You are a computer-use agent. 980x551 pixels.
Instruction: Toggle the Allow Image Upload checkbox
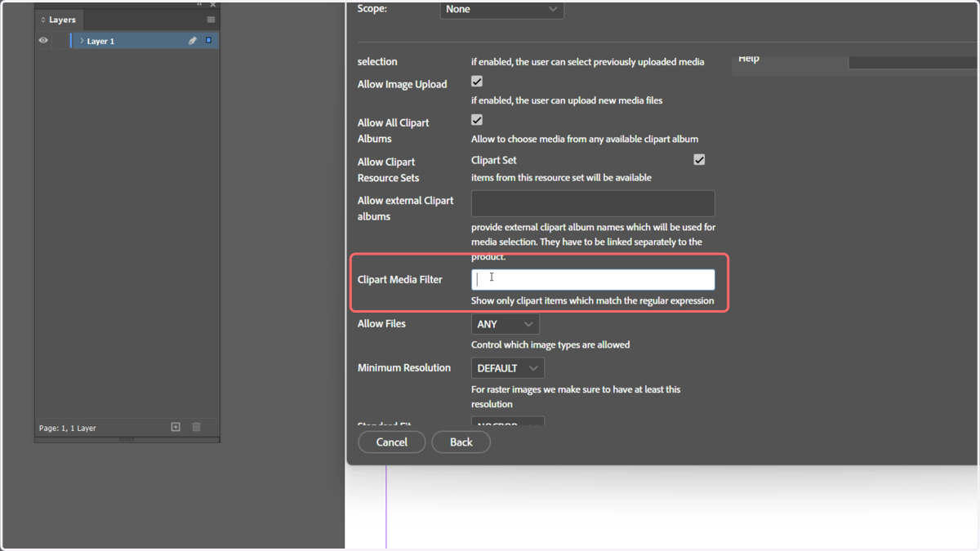coord(477,82)
